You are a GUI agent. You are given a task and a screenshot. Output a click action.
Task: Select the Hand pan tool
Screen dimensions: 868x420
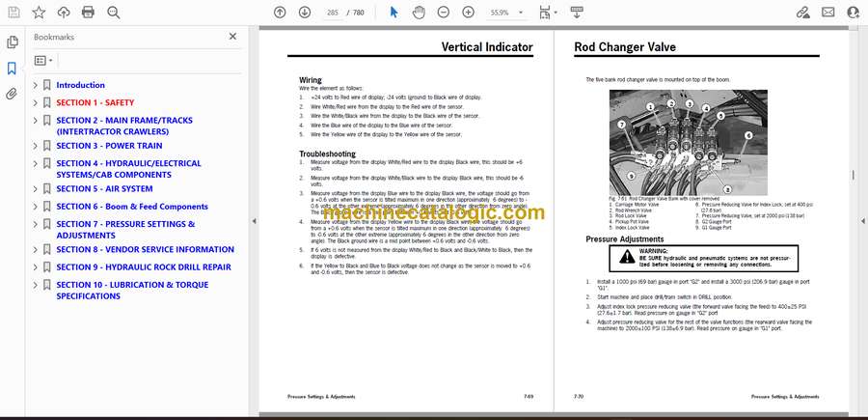coord(419,13)
